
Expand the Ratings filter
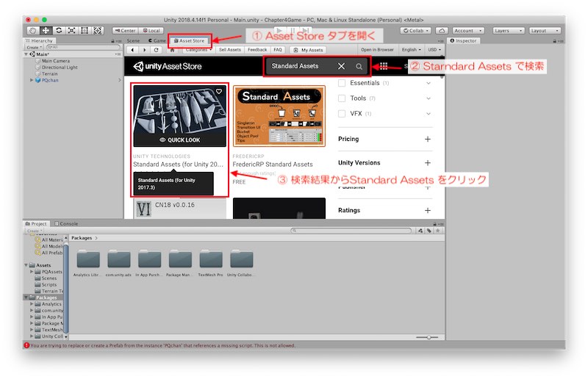coord(428,210)
